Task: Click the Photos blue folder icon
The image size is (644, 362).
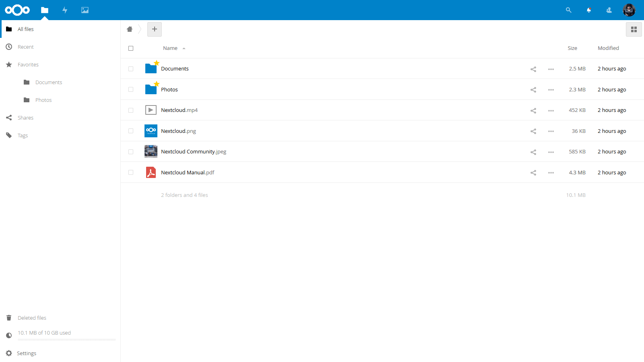Action: click(151, 89)
